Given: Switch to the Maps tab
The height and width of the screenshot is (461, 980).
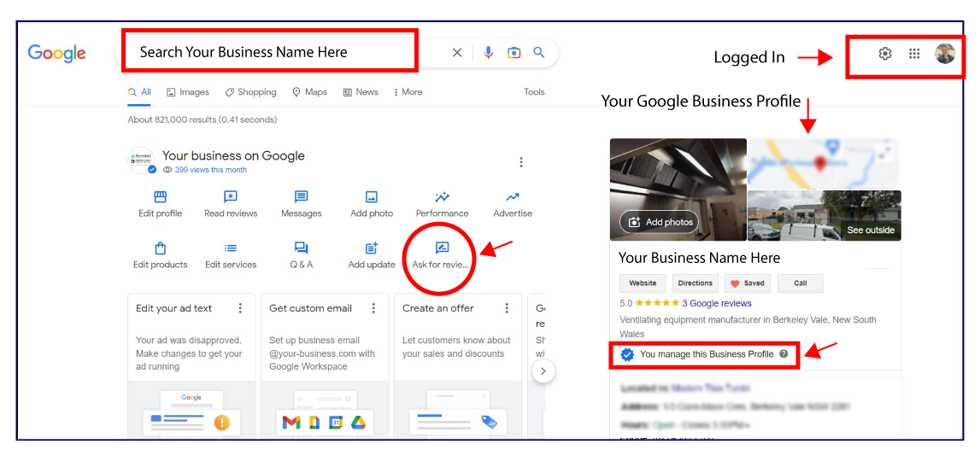Looking at the screenshot, I should click(309, 92).
